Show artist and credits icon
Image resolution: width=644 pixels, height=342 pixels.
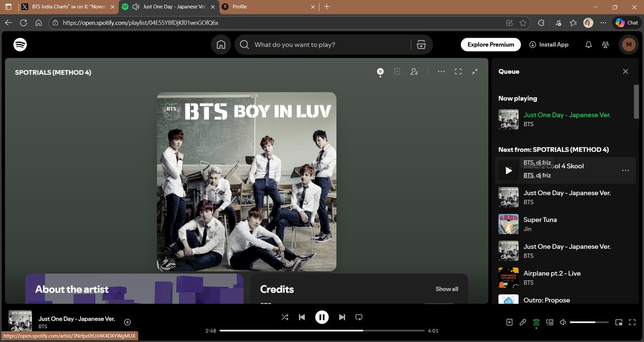click(414, 71)
